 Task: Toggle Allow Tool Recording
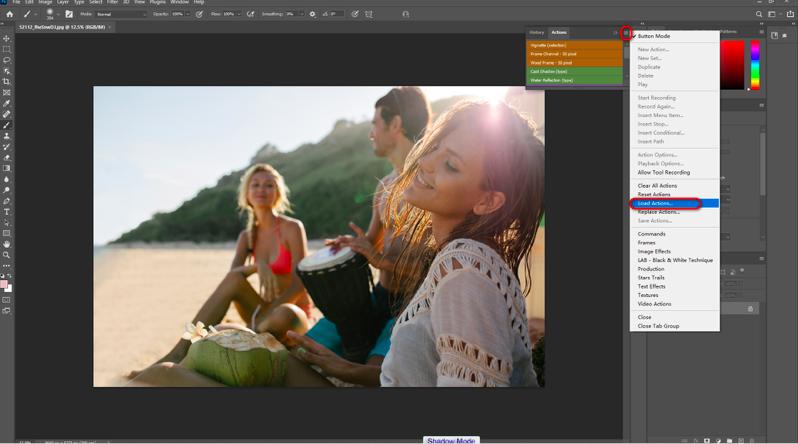664,173
